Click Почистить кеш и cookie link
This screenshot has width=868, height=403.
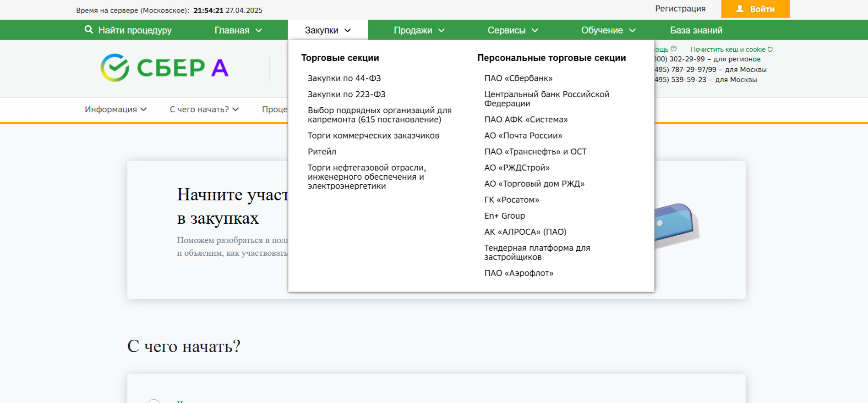click(728, 50)
